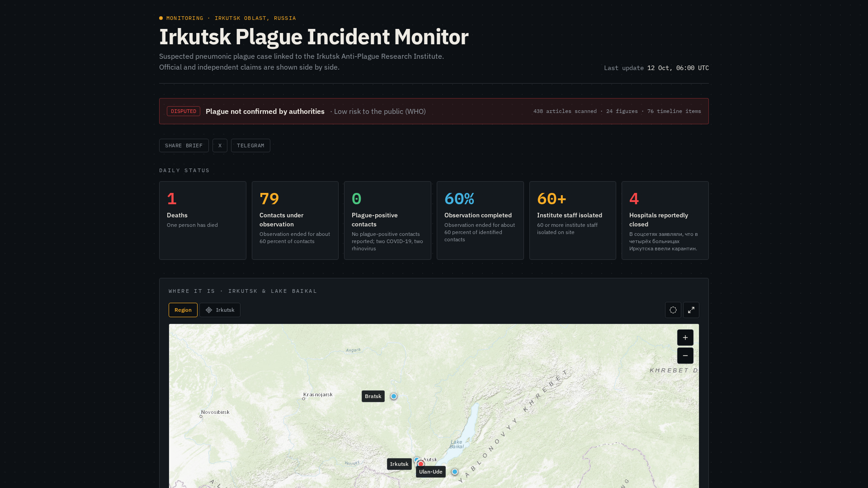The height and width of the screenshot is (488, 868).
Task: Click the '438 articles scanned' text
Action: pos(565,111)
